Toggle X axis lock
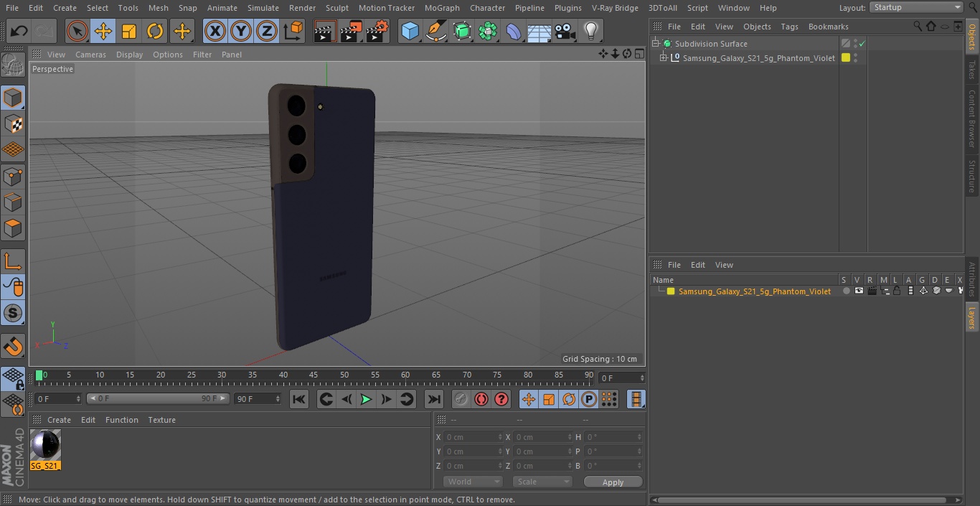 coord(215,32)
